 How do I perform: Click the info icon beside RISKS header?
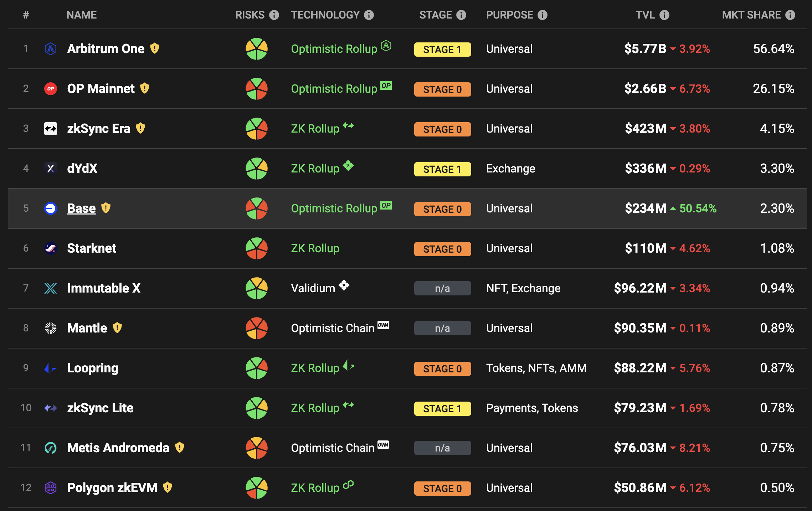click(274, 15)
